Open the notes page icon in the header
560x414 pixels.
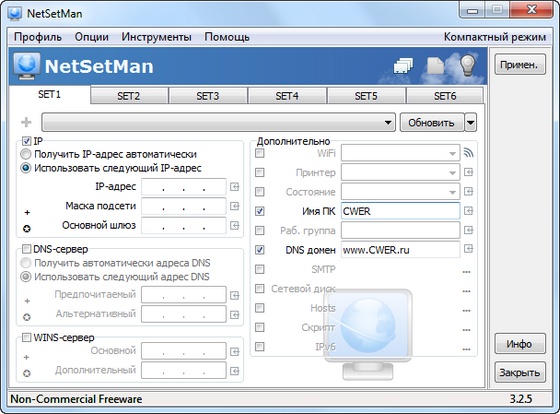(x=435, y=66)
